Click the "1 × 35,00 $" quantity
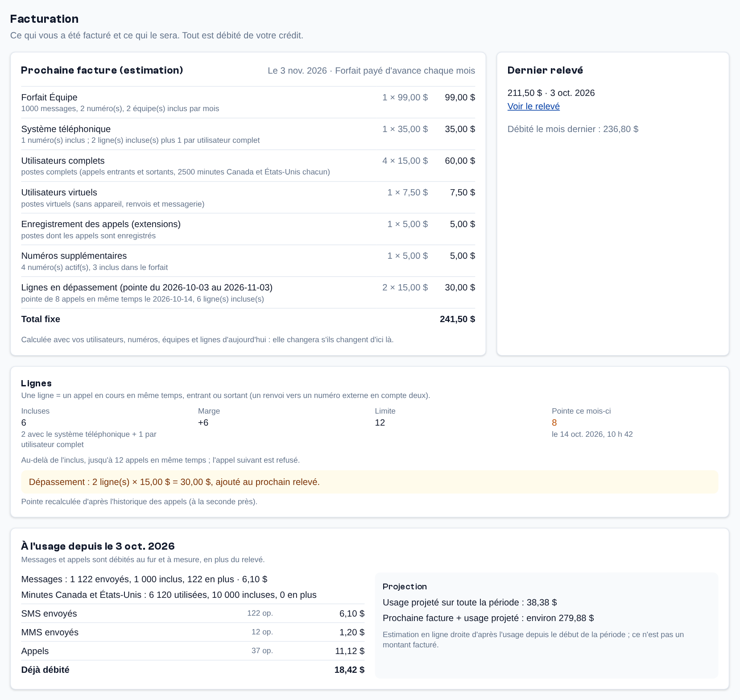Screen dimensions: 740x700 (405, 129)
